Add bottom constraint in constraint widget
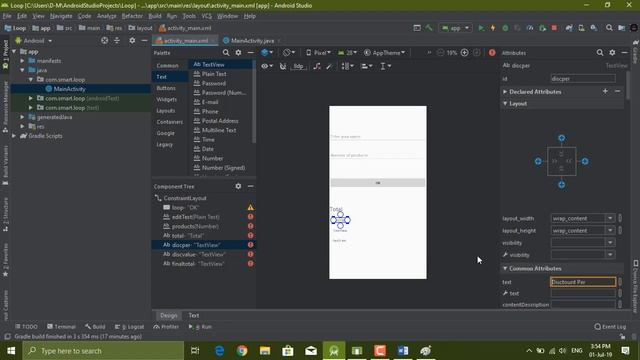640x360 pixels. [x=562, y=184]
